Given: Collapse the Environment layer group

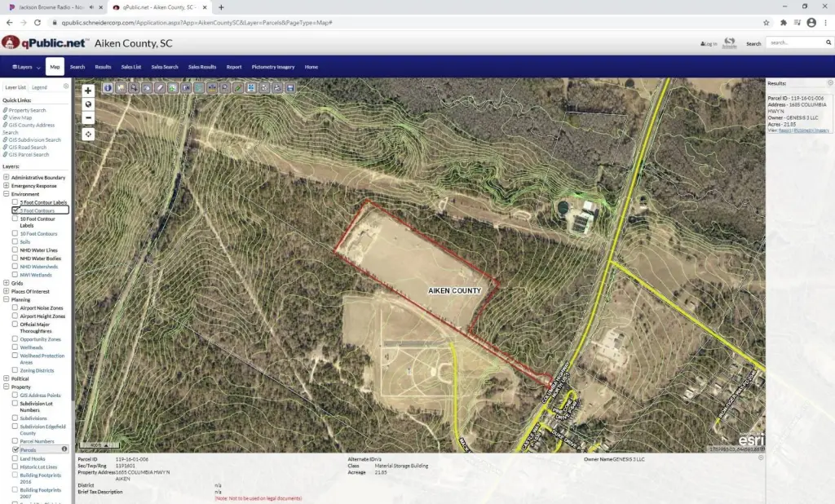Looking at the screenshot, I should [x=7, y=195].
